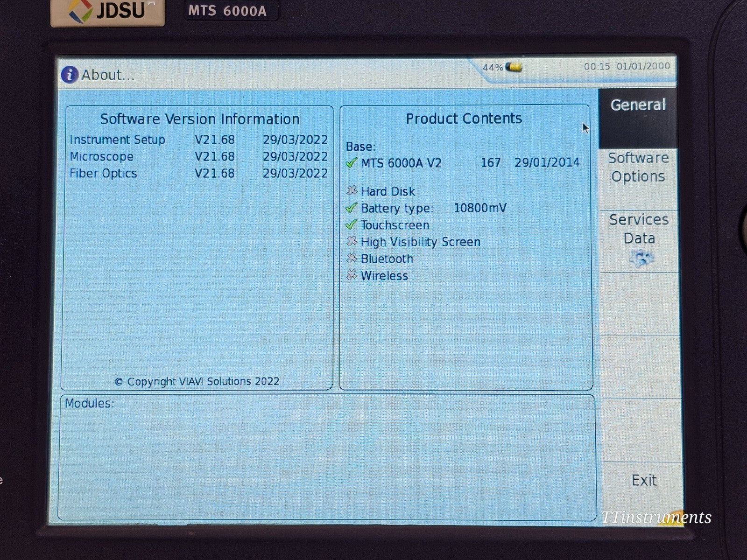This screenshot has height=560, width=747.
Task: Click the 167 base number
Action: click(x=491, y=163)
